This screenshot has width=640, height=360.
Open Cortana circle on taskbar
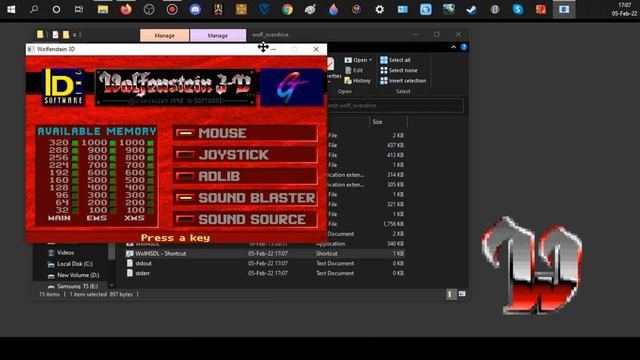point(56,9)
